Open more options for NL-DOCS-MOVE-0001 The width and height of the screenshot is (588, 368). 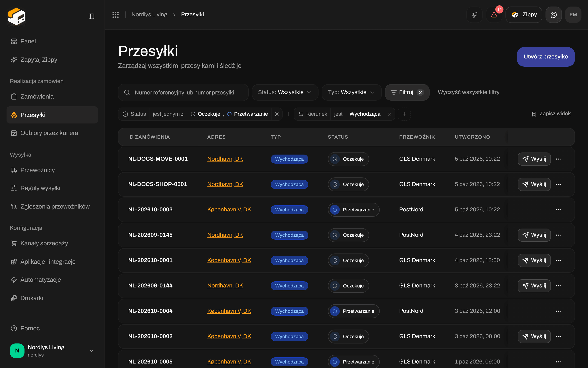click(558, 159)
